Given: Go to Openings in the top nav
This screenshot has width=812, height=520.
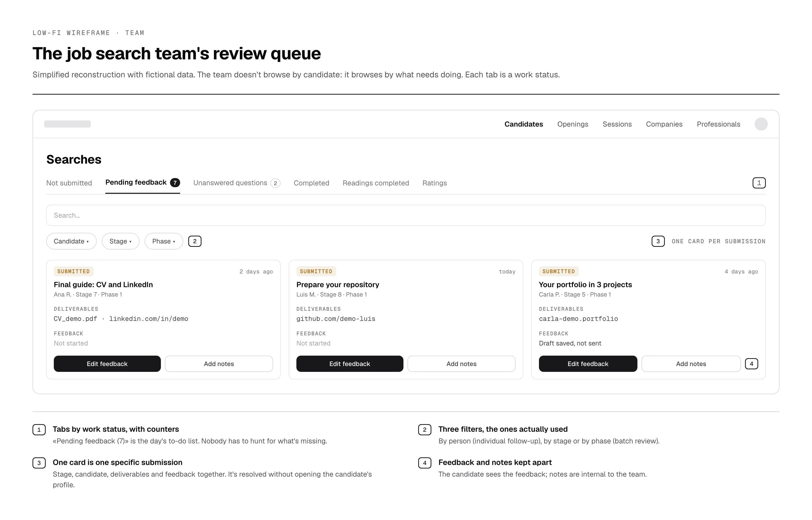Looking at the screenshot, I should (572, 124).
